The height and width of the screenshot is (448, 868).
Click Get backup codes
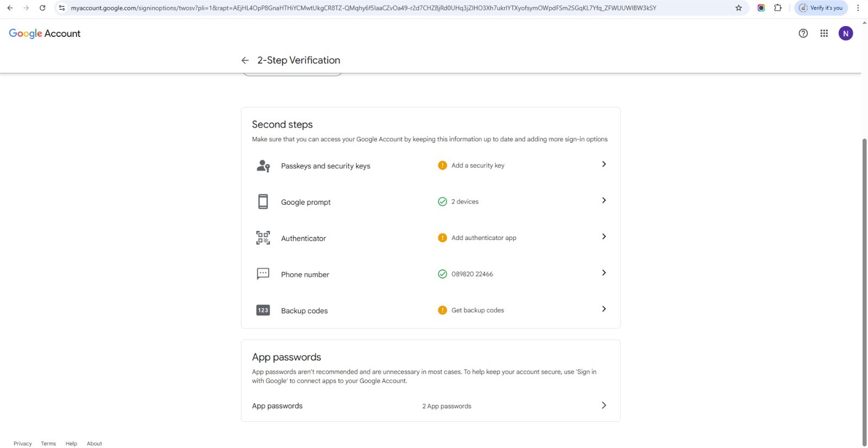(478, 311)
